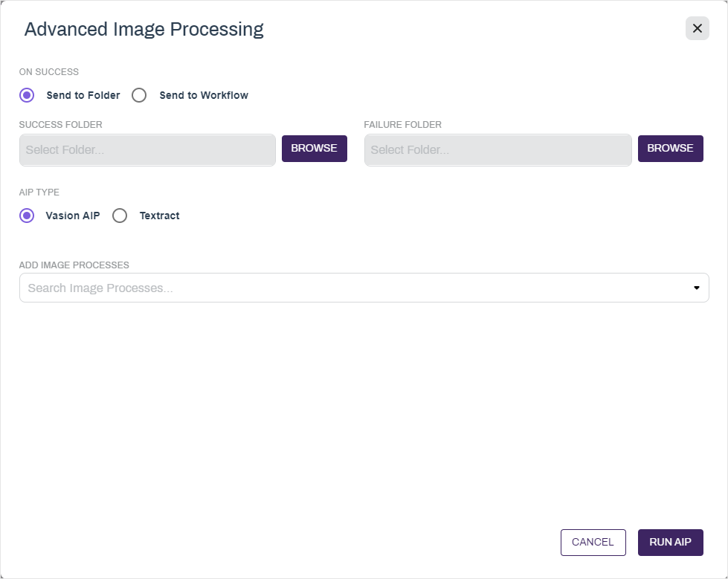Viewport: 728px width, 579px height.
Task: Click the Success Folder input field
Action: (147, 150)
